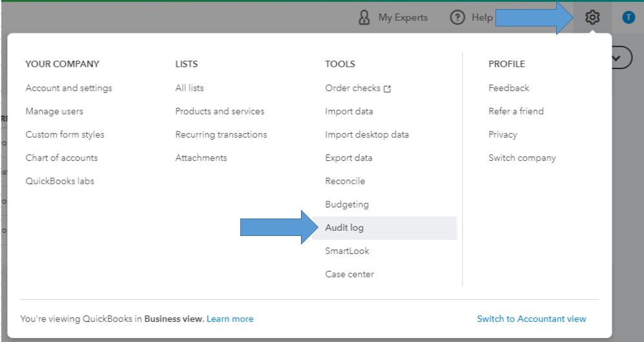
Task: Open the Reconcile tool
Action: (x=345, y=181)
